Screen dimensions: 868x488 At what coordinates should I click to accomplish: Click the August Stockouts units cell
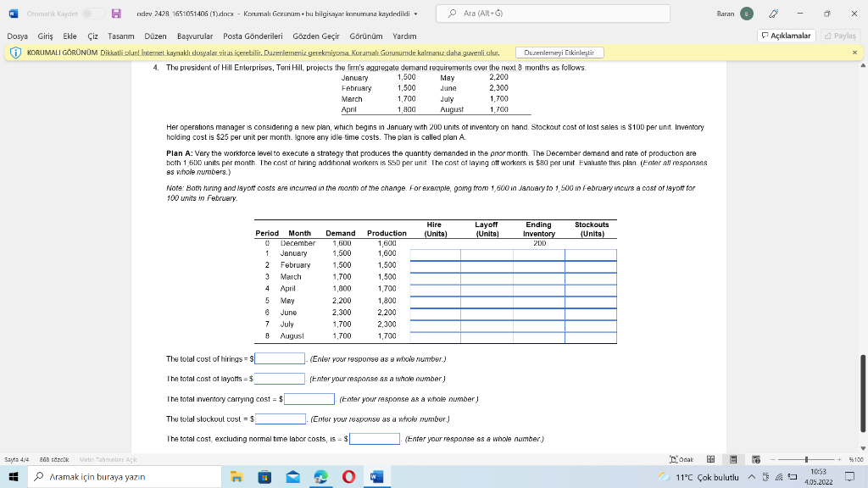pyautogui.click(x=591, y=337)
